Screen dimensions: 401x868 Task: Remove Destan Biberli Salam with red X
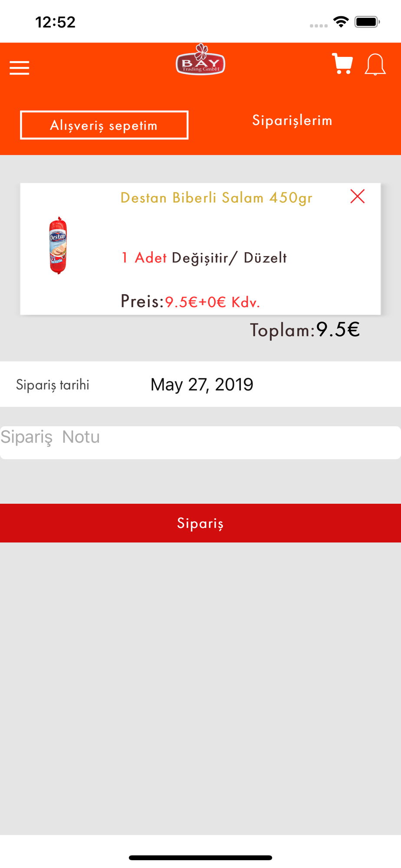(x=357, y=197)
